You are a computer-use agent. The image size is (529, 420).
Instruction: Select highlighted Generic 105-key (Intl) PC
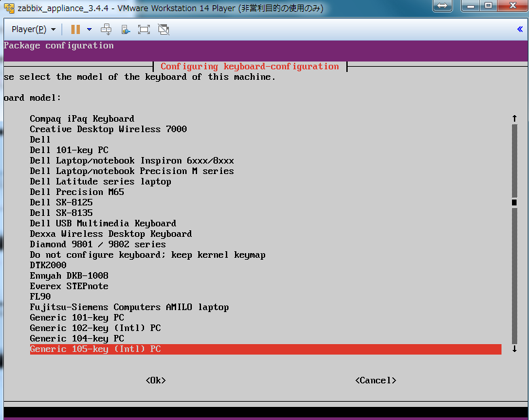click(x=266, y=349)
